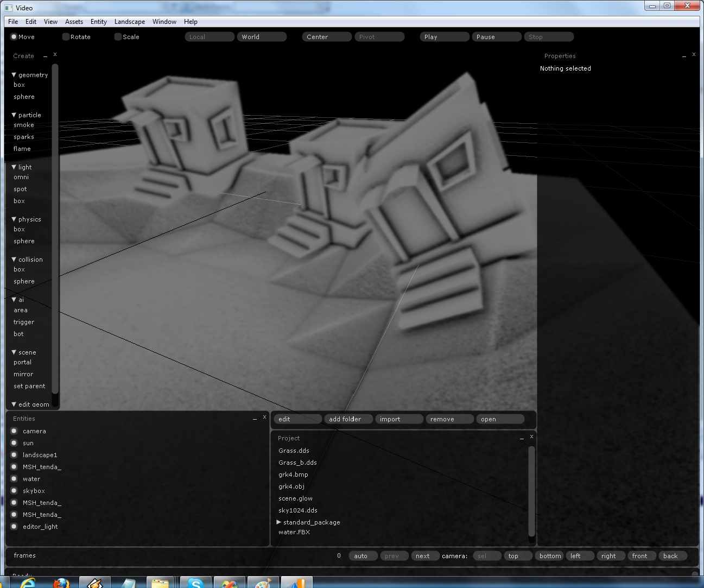The height and width of the screenshot is (588, 704).
Task: Minimize the Properties panel
Action: (x=684, y=56)
